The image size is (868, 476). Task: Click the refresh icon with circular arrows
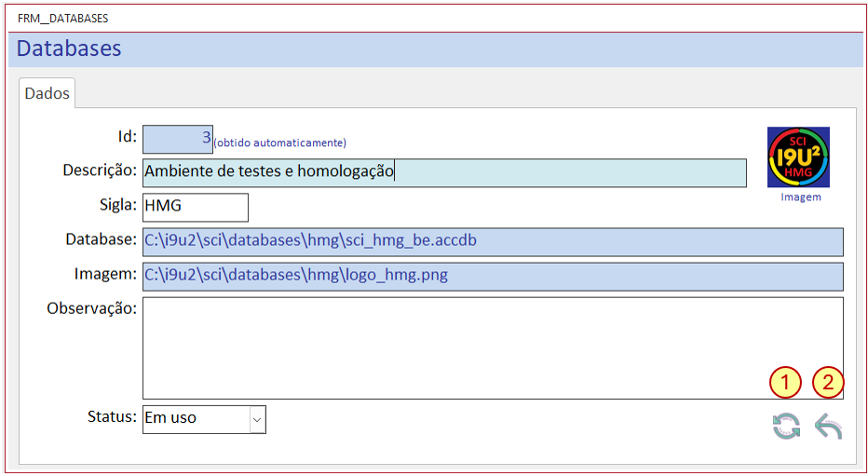(x=786, y=427)
